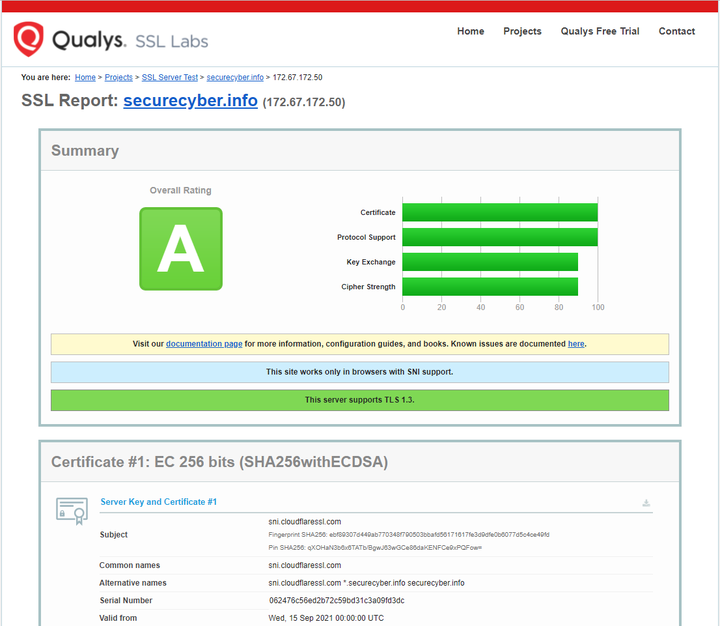Click the Serial Number row label
Viewport: 720px width, 626px height.
(126, 600)
